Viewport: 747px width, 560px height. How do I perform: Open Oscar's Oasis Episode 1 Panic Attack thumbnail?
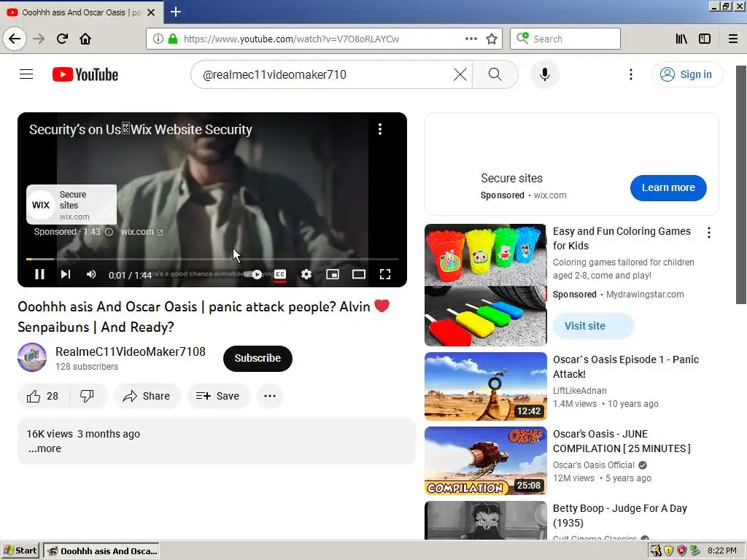(x=485, y=386)
